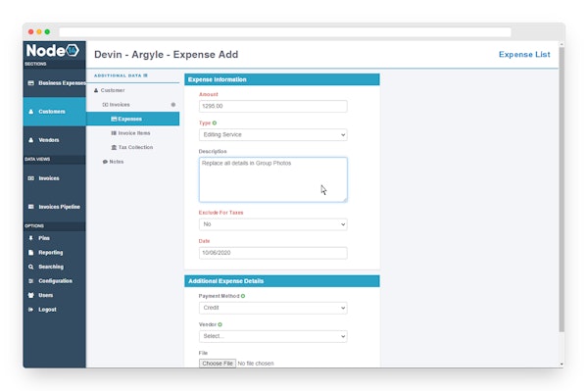Open the Payment Method dropdown showing Credit
This screenshot has height=391, width=588.
(x=273, y=308)
